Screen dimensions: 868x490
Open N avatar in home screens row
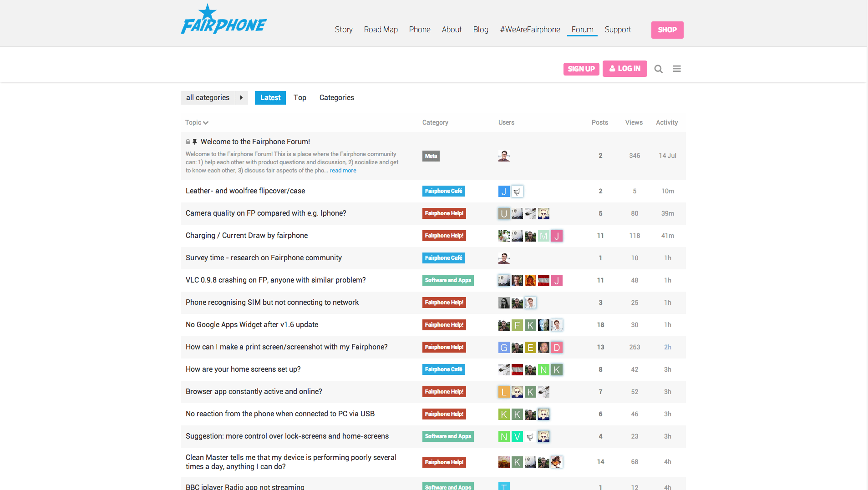[543, 370]
